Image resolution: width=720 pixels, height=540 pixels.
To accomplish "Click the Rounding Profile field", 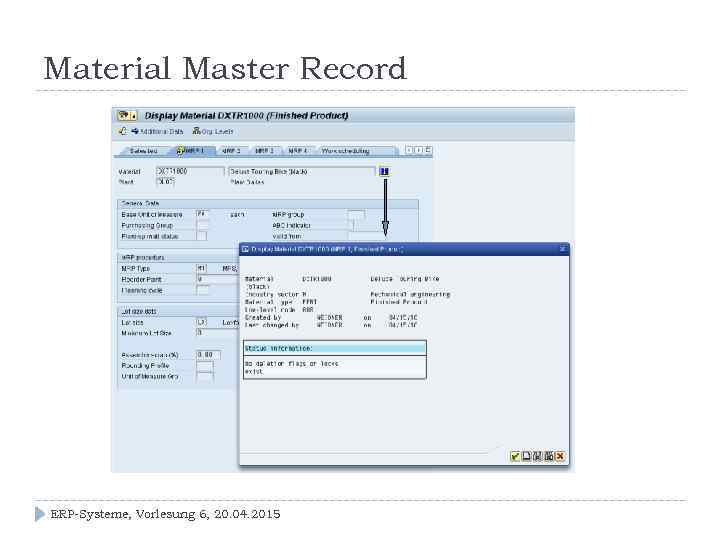I will click(x=205, y=366).
